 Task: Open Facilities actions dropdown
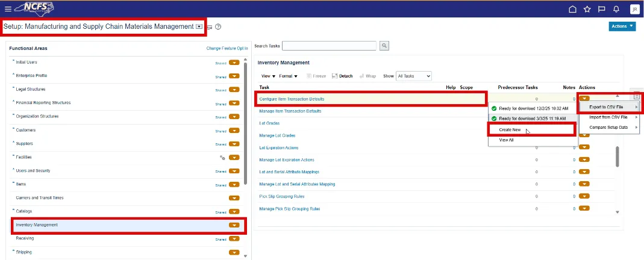point(234,158)
